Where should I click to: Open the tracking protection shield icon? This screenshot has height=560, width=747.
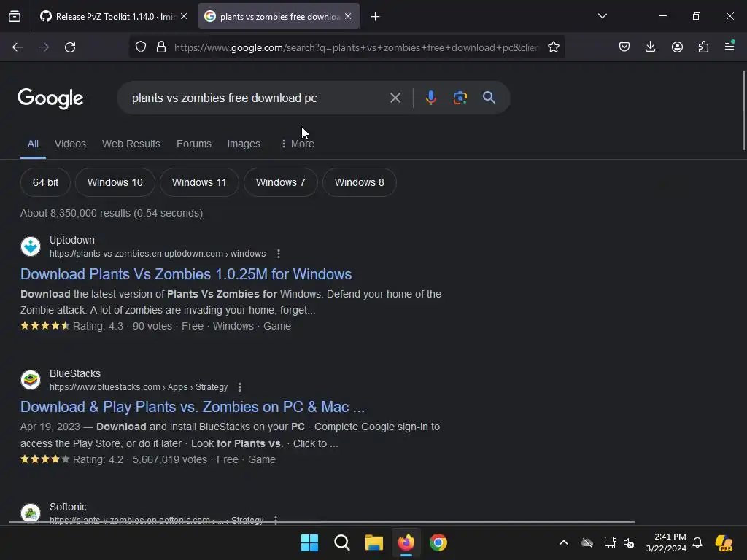pos(141,47)
